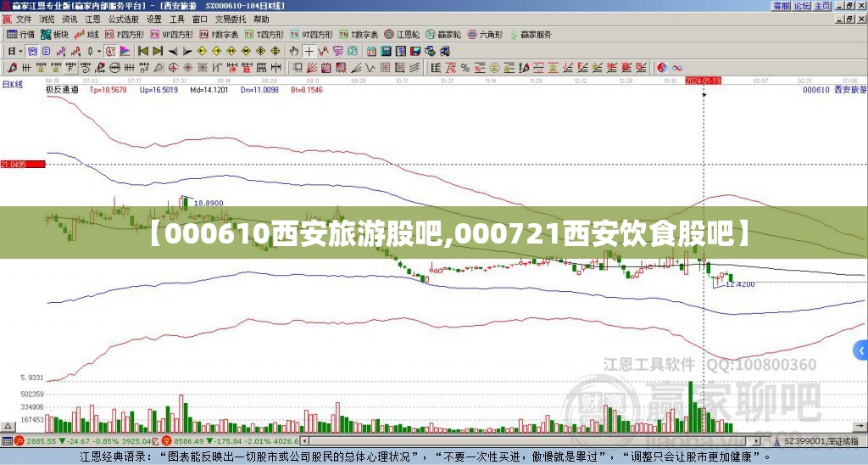Click the infinity wave icon
Screen dimensions: 868x465
tap(677, 68)
